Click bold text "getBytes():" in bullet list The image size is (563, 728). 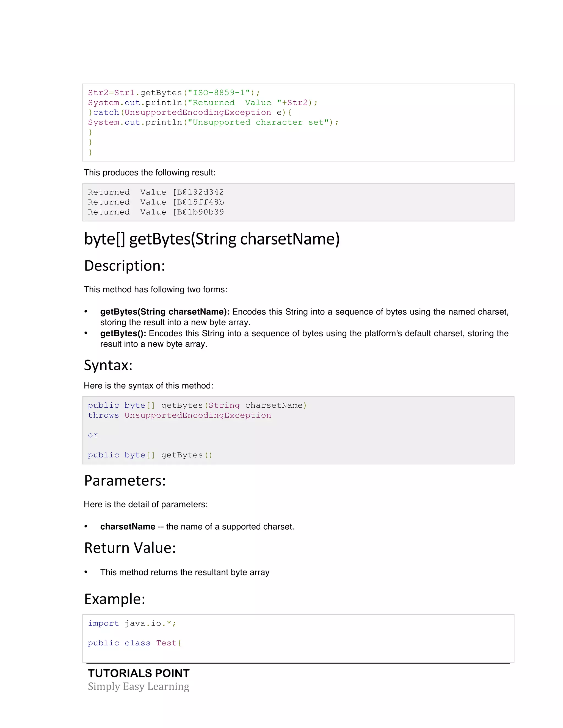[123, 334]
